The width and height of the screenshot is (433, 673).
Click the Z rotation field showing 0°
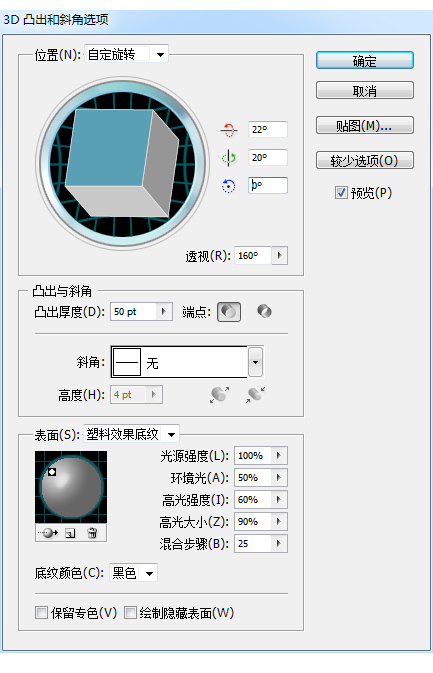click(267, 185)
